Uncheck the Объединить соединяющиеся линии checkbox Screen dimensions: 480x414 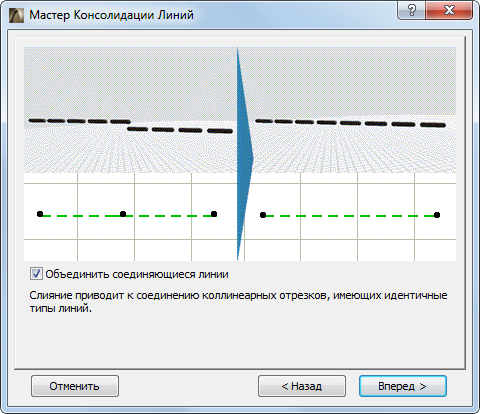(x=36, y=274)
